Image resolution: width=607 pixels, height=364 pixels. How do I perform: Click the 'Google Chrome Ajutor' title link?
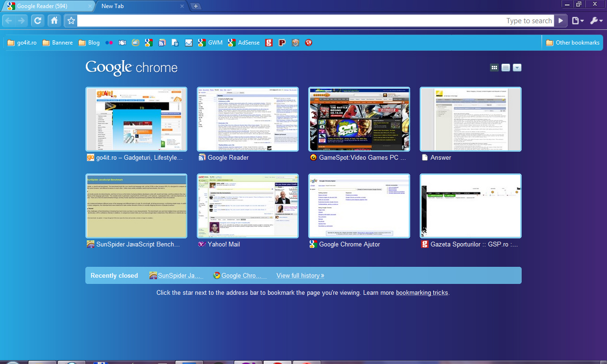349,244
